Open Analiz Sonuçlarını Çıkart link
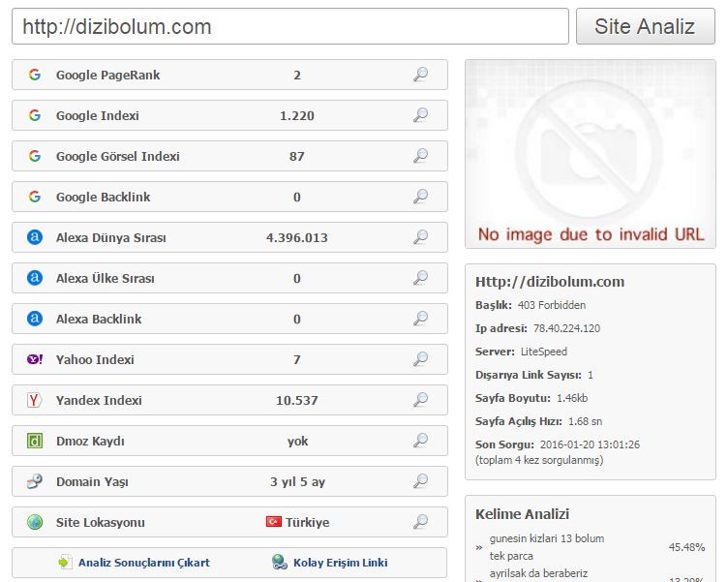 (144, 563)
